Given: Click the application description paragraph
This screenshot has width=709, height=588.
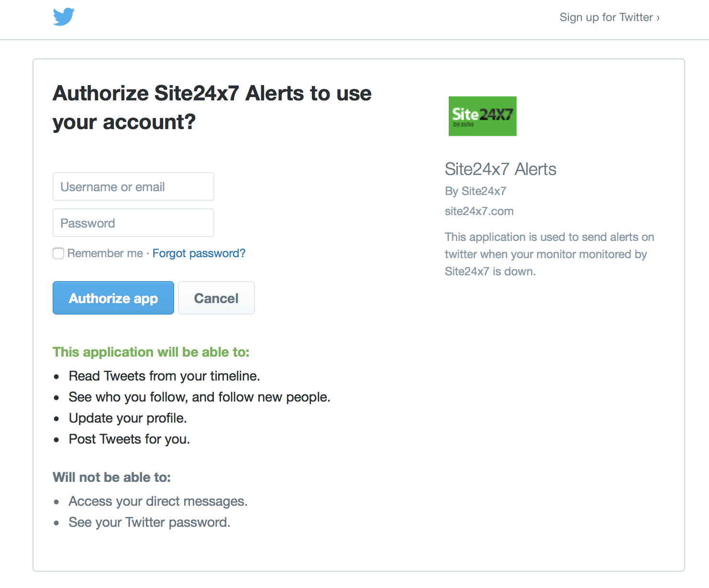Looking at the screenshot, I should coord(549,254).
